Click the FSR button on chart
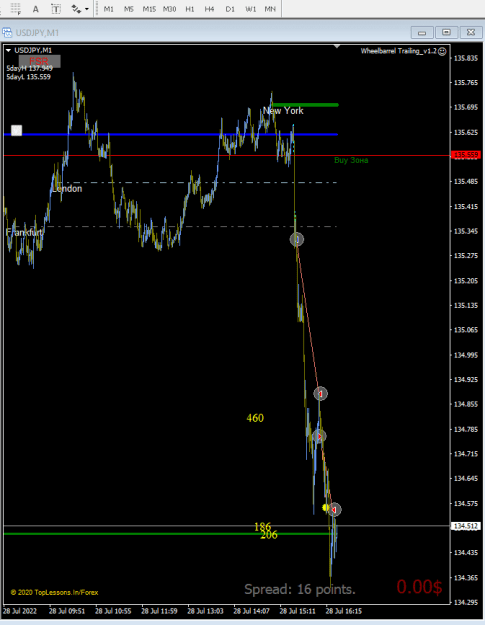 pyautogui.click(x=39, y=61)
